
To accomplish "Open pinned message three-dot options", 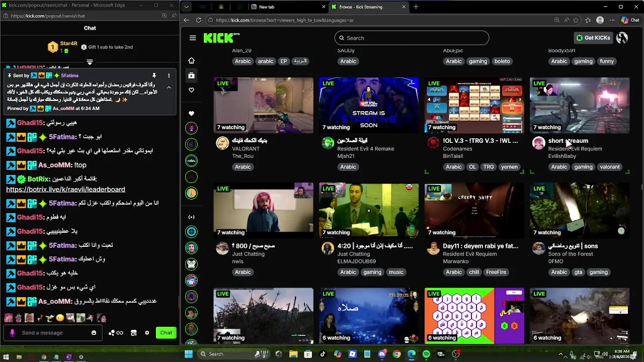I will 169,75.
